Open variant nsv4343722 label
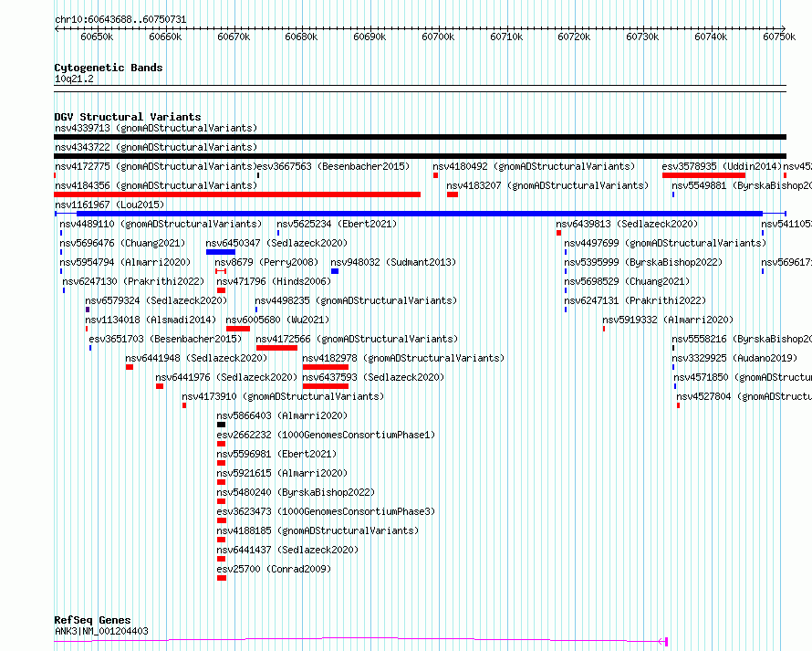This screenshot has height=651, width=812. [156, 147]
